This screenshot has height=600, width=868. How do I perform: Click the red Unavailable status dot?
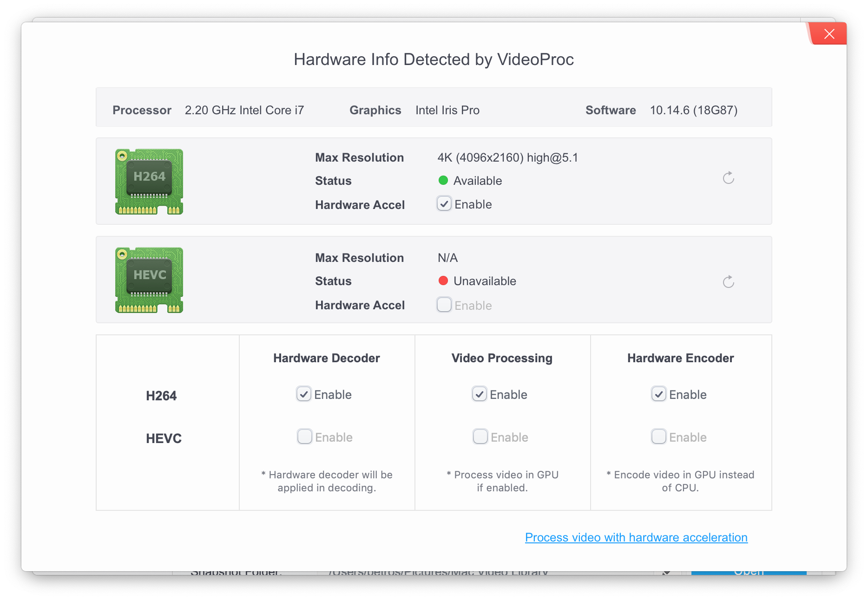443,280
